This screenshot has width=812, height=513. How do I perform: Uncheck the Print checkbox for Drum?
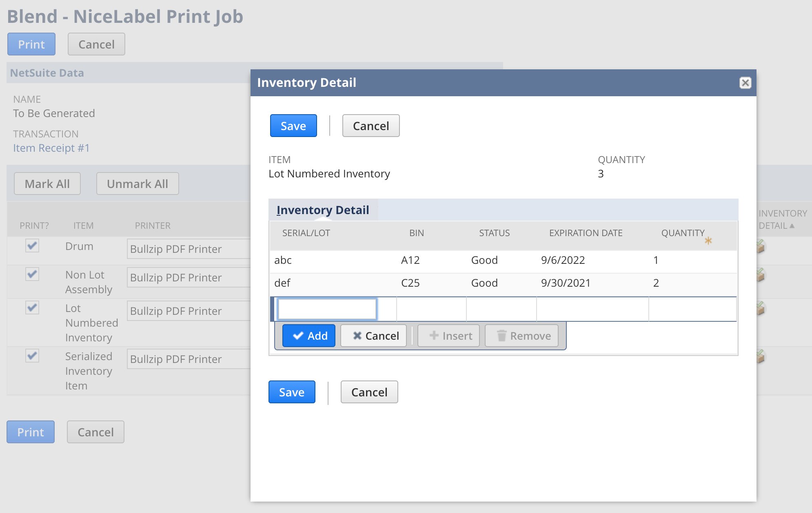(32, 246)
